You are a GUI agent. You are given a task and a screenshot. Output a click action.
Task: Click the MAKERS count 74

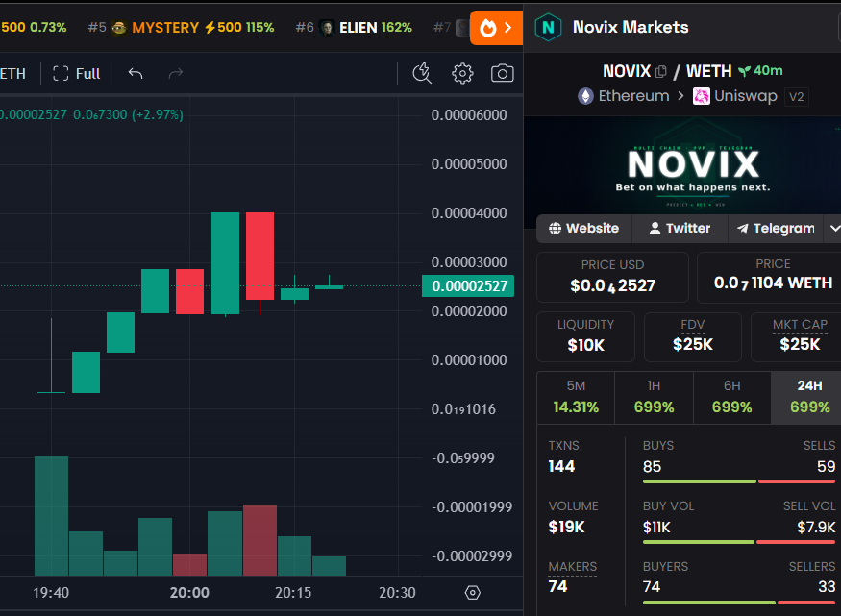(557, 586)
